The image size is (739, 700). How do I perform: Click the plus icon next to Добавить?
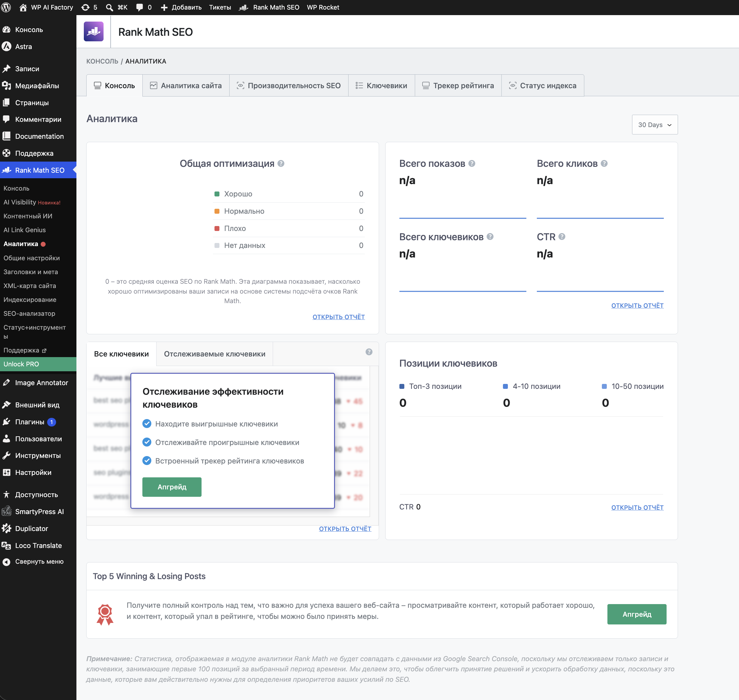[x=164, y=7]
